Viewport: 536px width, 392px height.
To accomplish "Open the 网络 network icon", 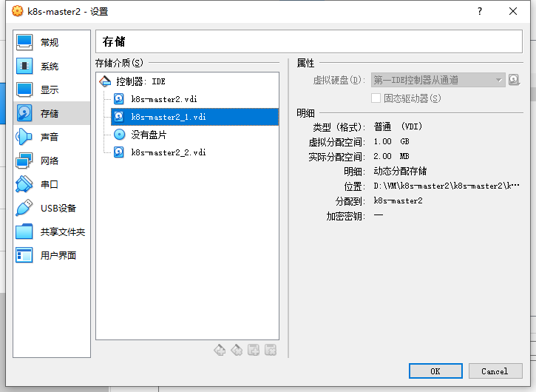I will (24, 160).
